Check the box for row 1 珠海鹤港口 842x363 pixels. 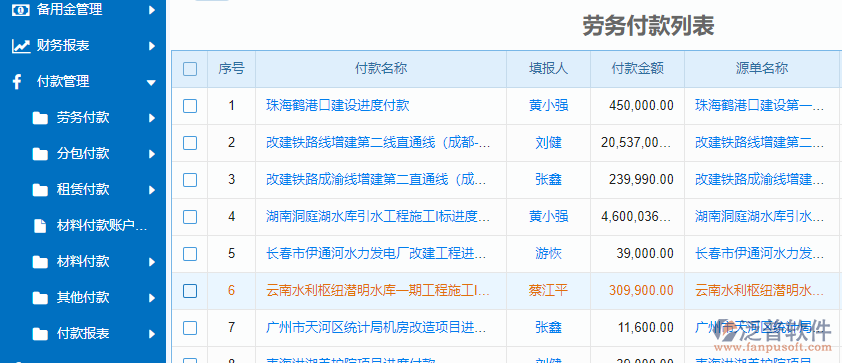coord(190,106)
